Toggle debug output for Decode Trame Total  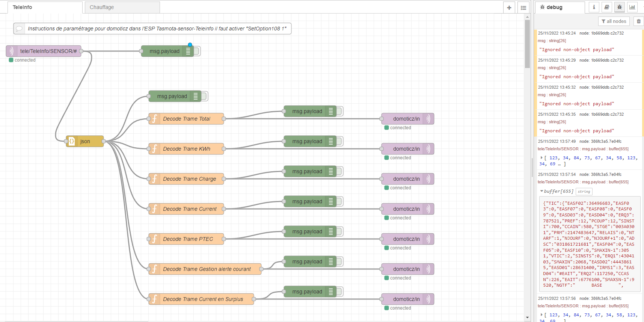coord(339,111)
